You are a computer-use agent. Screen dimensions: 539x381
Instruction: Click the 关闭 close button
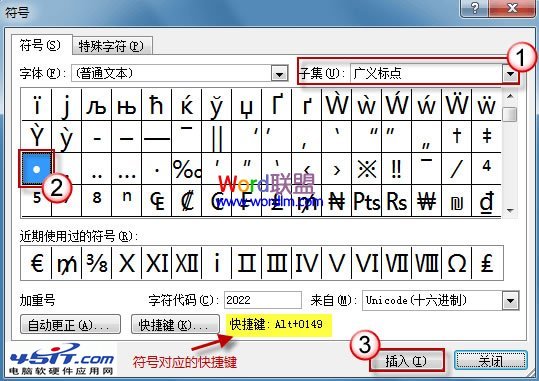click(x=491, y=361)
